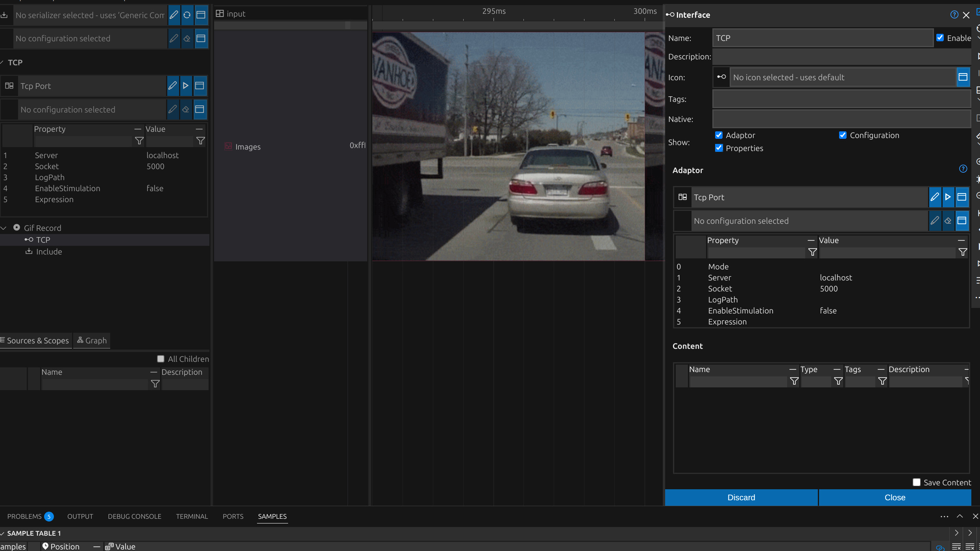Toggle the Show Properties checkbox
Screen dimensions: 980x551
[x=719, y=148]
